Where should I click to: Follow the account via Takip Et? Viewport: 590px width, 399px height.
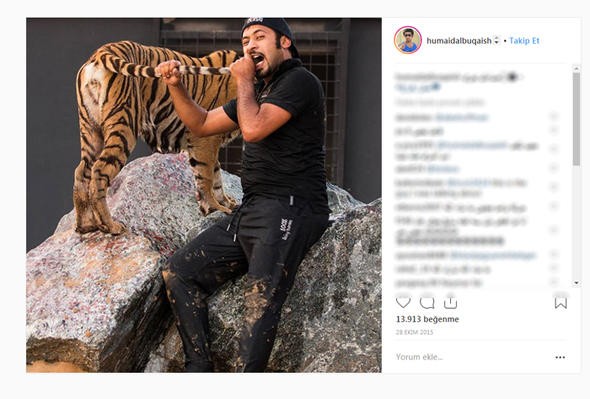point(524,41)
